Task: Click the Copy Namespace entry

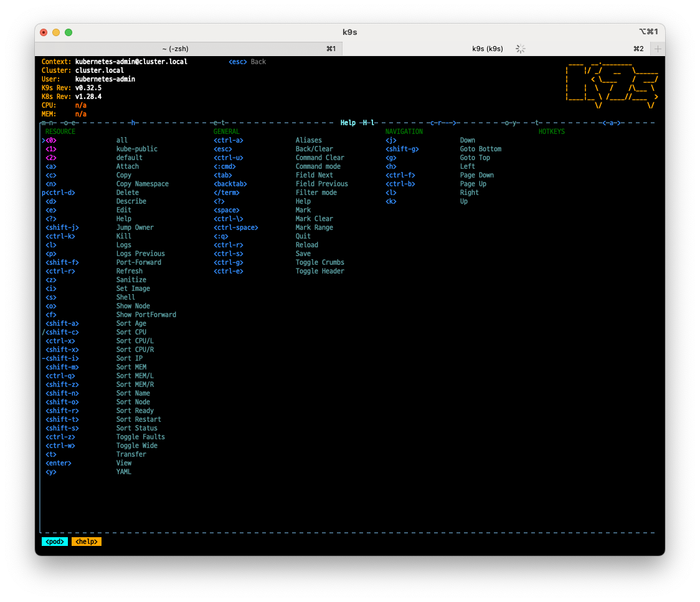Action: tap(143, 184)
